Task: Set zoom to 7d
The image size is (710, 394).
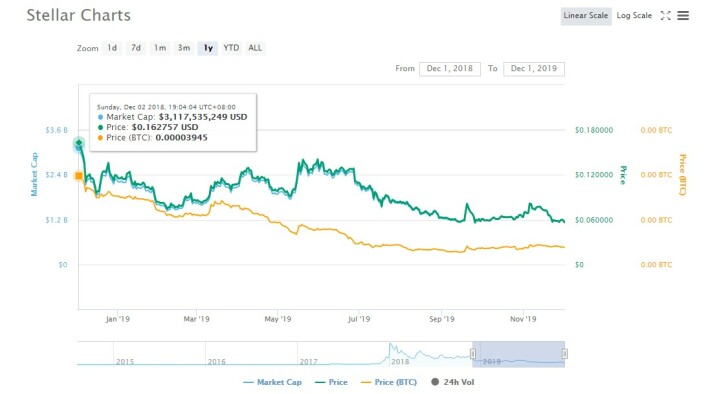Action: tap(136, 48)
